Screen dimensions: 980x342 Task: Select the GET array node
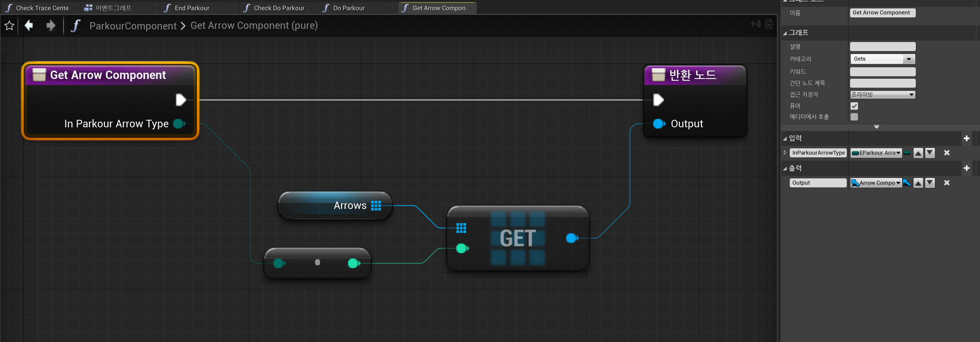click(518, 238)
